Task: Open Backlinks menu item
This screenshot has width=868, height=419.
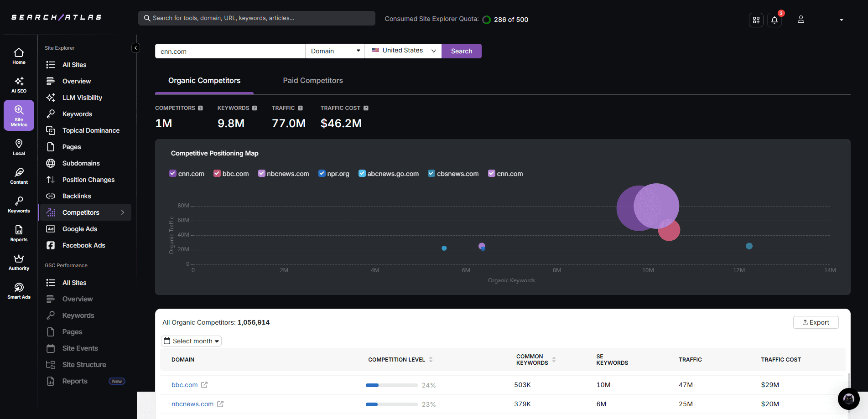Action: tap(77, 196)
